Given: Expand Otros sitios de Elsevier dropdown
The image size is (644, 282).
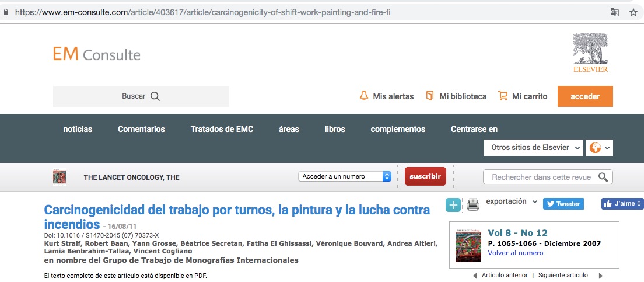Looking at the screenshot, I should coord(534,148).
